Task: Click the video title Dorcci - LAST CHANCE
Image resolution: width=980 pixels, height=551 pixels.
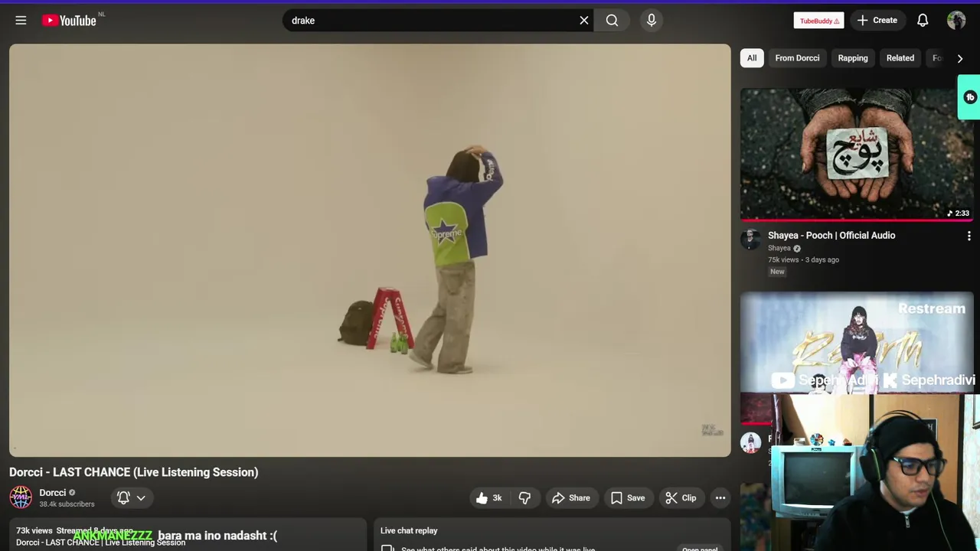Action: 134,472
